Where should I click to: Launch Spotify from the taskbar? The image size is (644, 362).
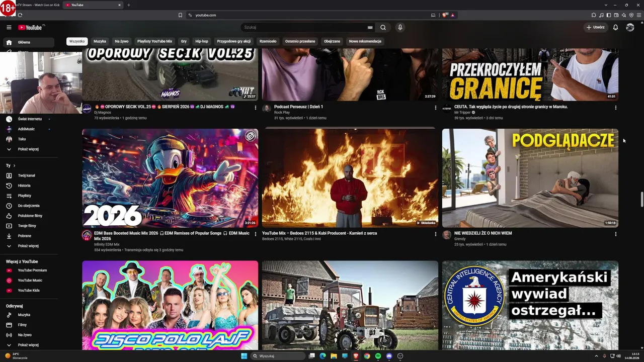coord(378,356)
